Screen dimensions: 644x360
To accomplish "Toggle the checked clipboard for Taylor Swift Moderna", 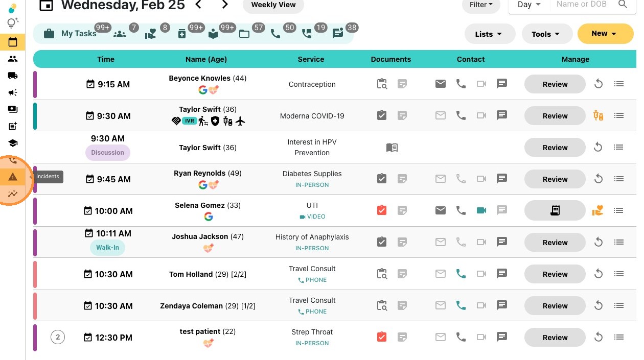I will 382,115.
